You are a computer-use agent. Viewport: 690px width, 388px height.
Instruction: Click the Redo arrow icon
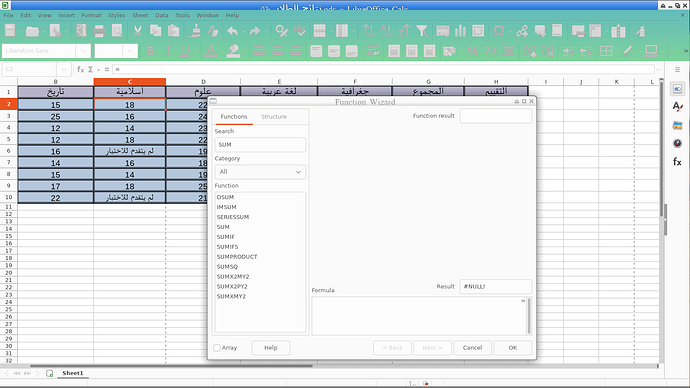255,31
